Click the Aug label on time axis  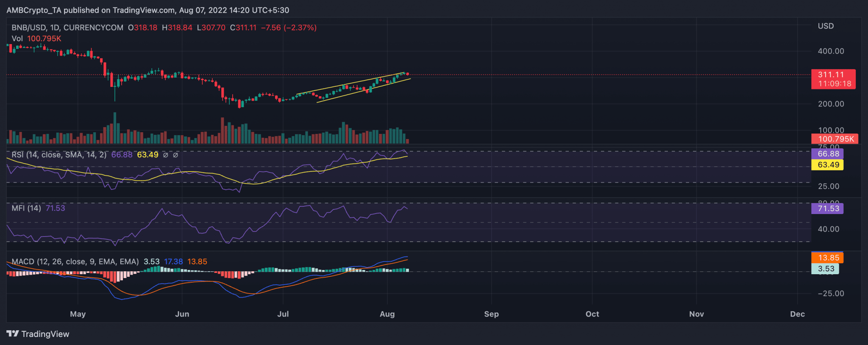coord(387,314)
